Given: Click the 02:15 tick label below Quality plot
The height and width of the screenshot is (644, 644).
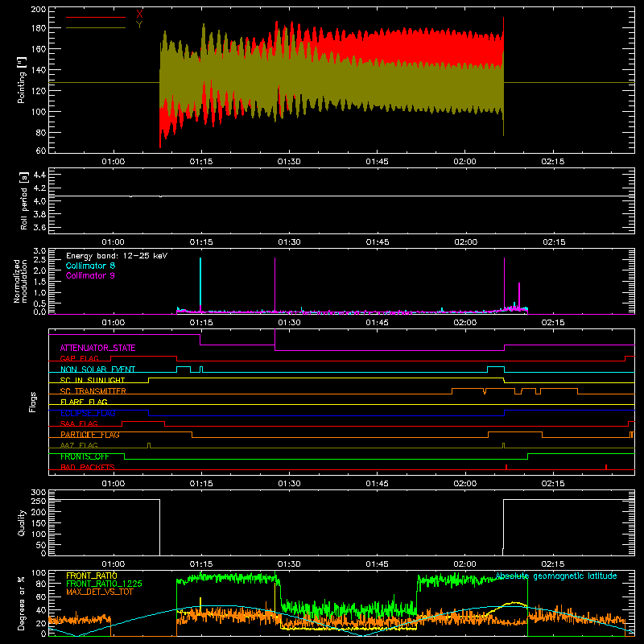Looking at the screenshot, I should click(x=553, y=564).
